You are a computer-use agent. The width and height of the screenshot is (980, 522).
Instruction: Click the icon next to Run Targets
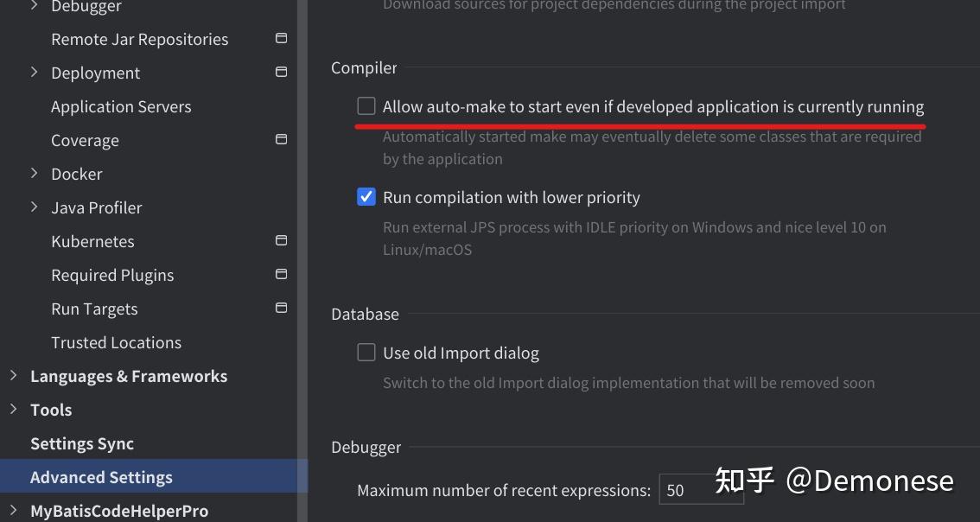[x=280, y=307]
